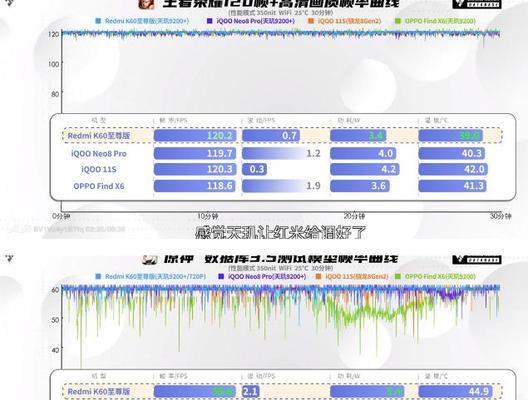Click the 10分钟 axis marker

[208, 216]
